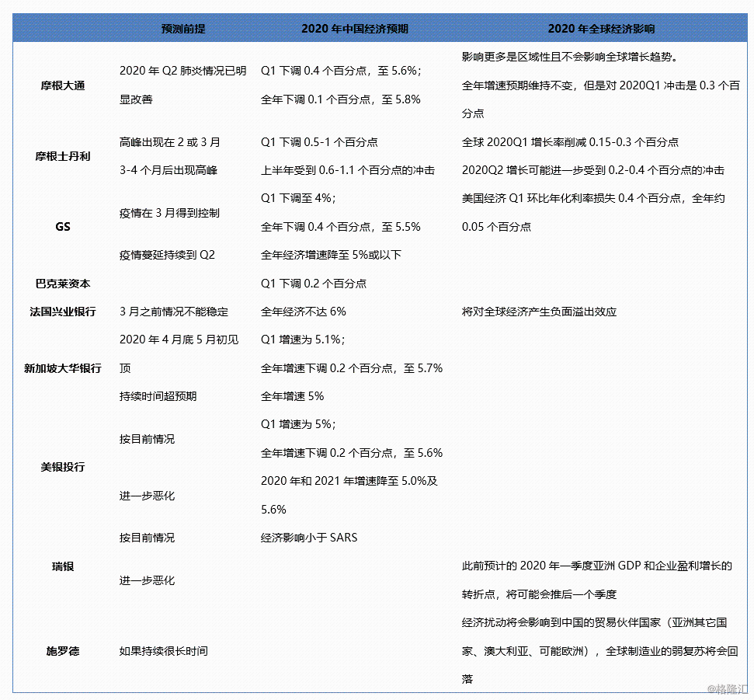Select the 如果持续很长时间 cell
Viewport: 754px width, 700px height.
[x=164, y=651]
